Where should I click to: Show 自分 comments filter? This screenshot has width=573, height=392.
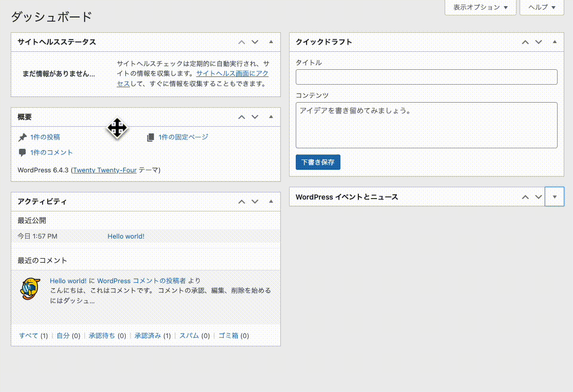pos(63,336)
